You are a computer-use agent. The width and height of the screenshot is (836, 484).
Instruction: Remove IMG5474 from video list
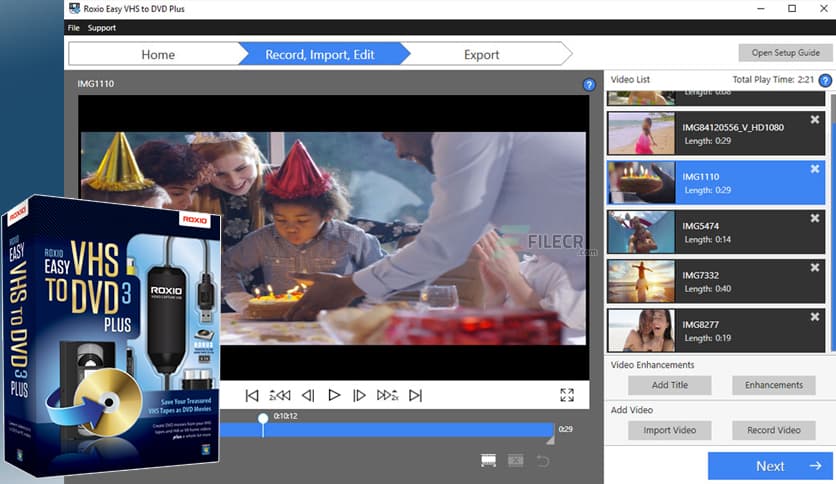pyautogui.click(x=815, y=218)
